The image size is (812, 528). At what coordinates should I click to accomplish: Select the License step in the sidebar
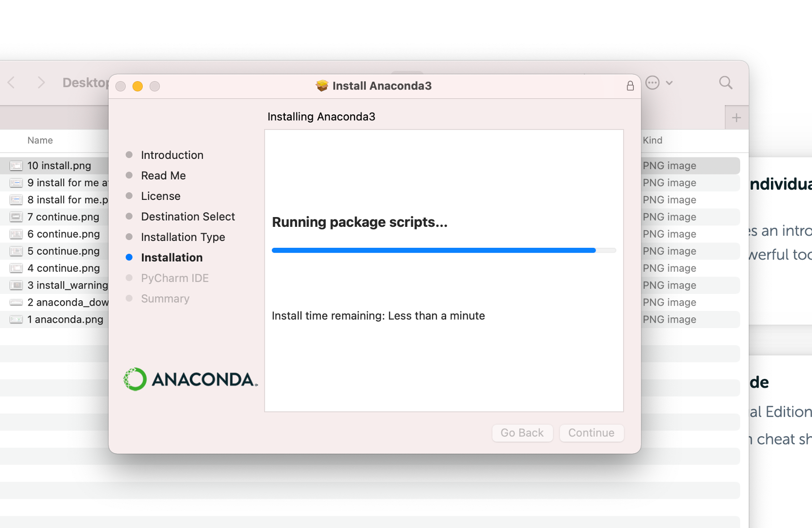160,196
